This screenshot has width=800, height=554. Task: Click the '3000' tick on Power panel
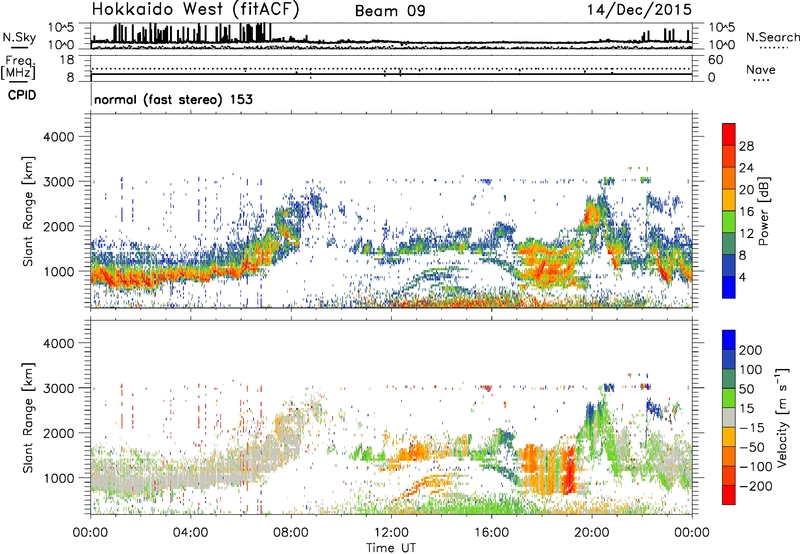(x=59, y=182)
